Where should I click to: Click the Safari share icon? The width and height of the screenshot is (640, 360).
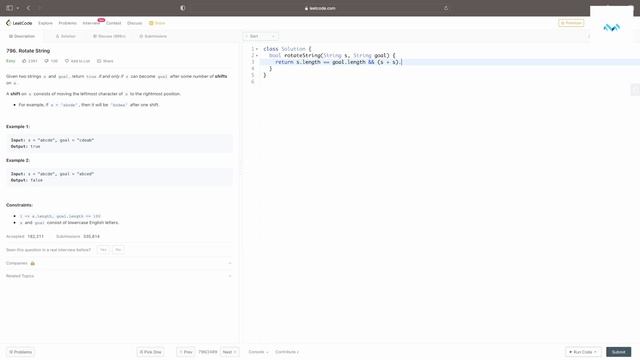pos(446,8)
